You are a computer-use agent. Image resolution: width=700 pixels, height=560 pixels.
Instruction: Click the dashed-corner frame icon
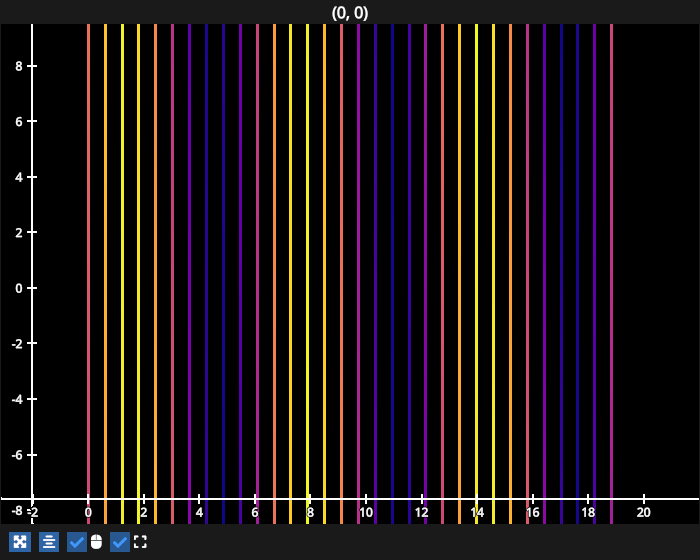pos(140,542)
